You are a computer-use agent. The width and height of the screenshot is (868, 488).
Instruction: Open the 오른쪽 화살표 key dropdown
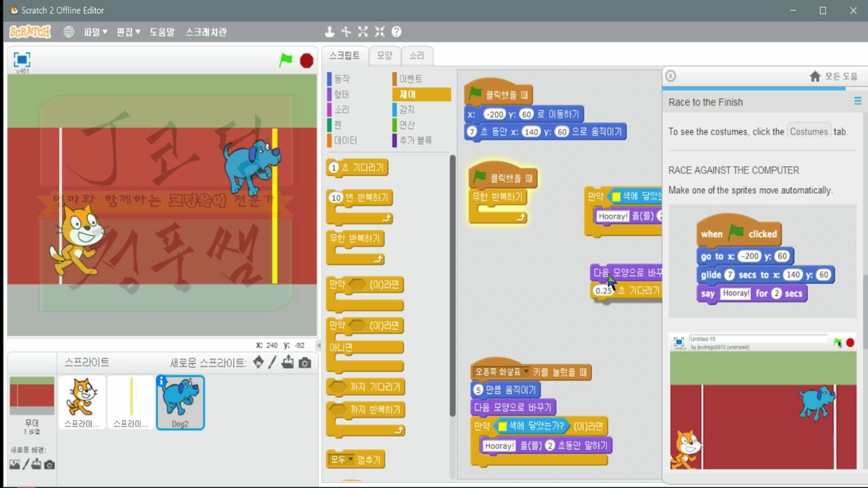coord(502,372)
